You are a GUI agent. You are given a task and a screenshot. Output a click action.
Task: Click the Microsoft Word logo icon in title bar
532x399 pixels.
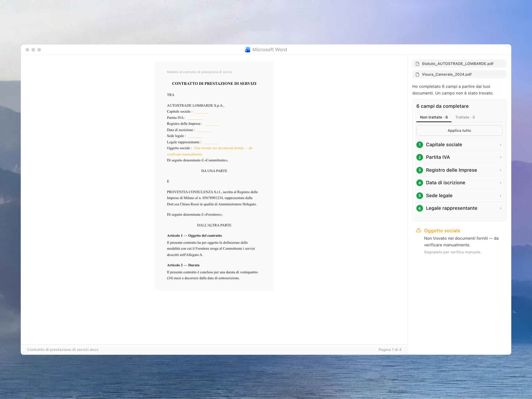click(x=247, y=50)
